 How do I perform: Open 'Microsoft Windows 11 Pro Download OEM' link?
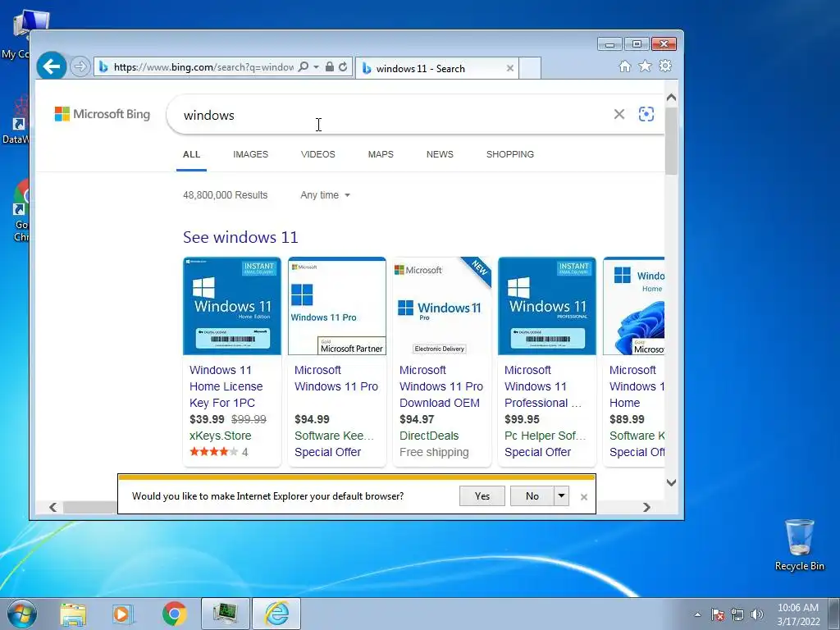point(441,386)
